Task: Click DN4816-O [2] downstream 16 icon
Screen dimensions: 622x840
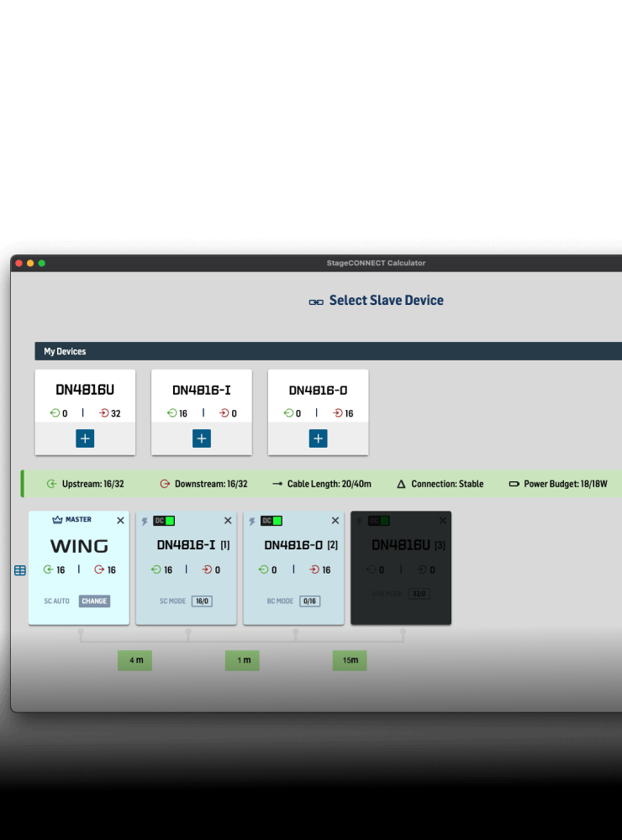Action: [x=314, y=570]
